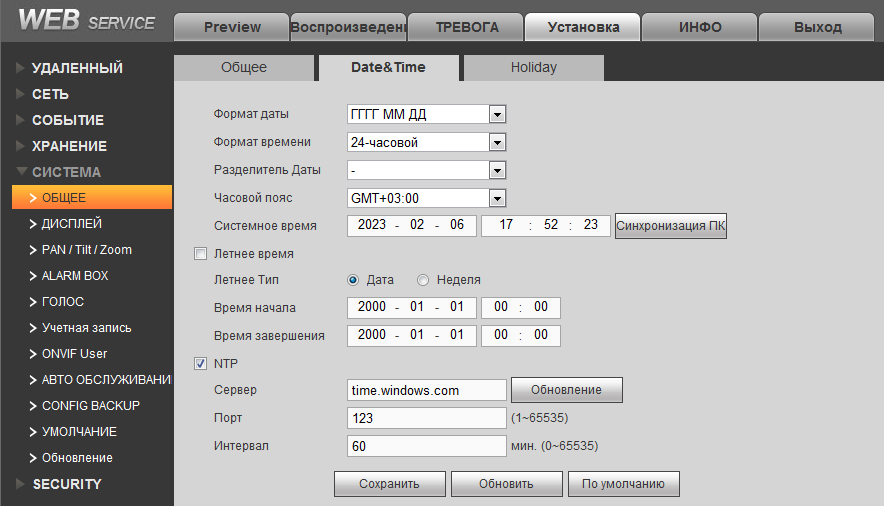Select the Установка tab
The image size is (884, 506).
pos(582,27)
